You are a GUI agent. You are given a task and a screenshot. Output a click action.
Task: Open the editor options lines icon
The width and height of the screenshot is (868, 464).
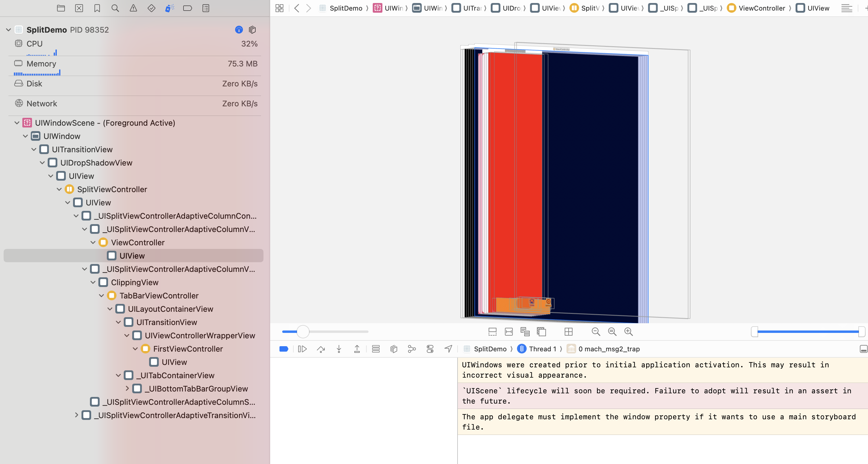point(847,8)
